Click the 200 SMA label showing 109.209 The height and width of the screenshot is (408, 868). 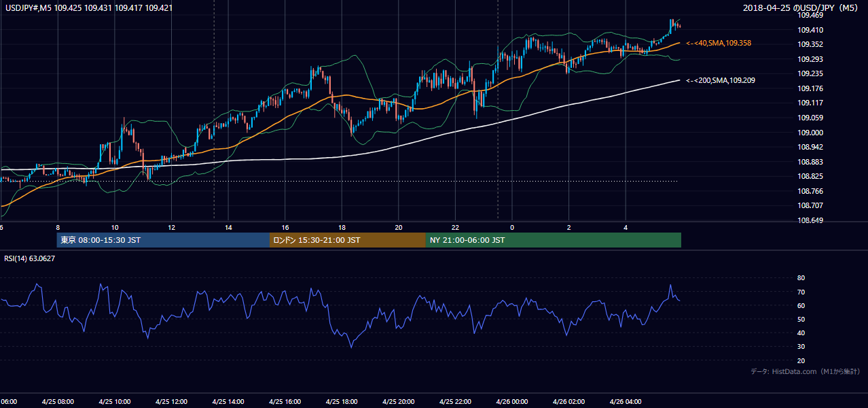[x=721, y=80]
